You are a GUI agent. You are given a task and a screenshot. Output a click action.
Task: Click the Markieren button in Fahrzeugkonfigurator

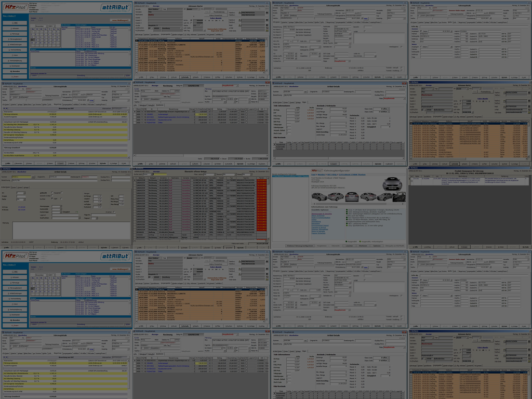point(363,246)
